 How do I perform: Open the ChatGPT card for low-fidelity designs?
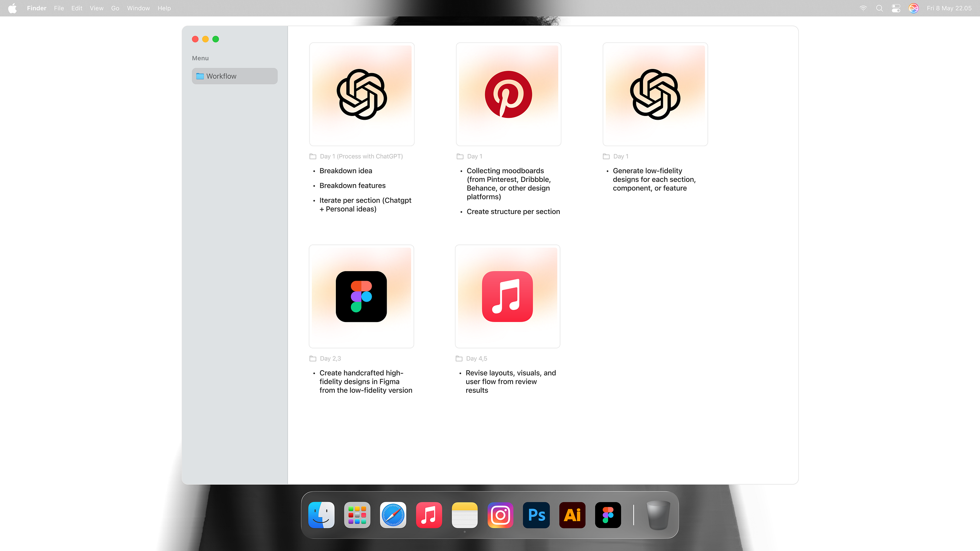pyautogui.click(x=655, y=94)
